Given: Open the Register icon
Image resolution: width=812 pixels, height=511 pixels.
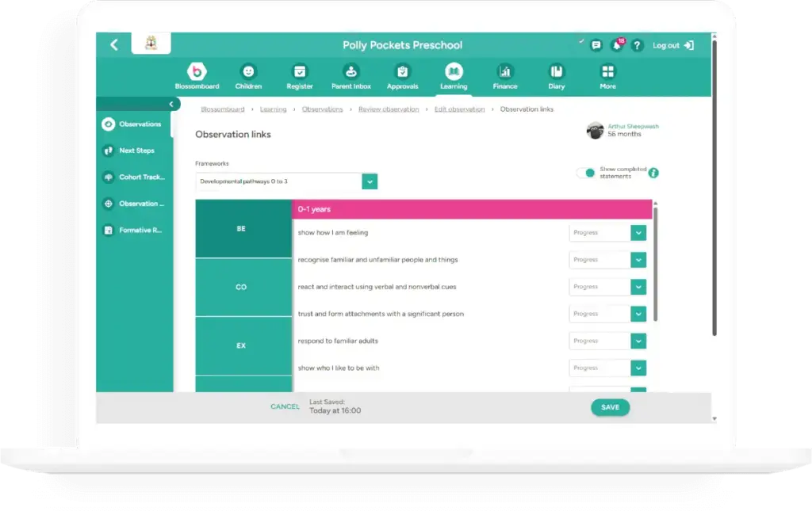Looking at the screenshot, I should coord(300,71).
